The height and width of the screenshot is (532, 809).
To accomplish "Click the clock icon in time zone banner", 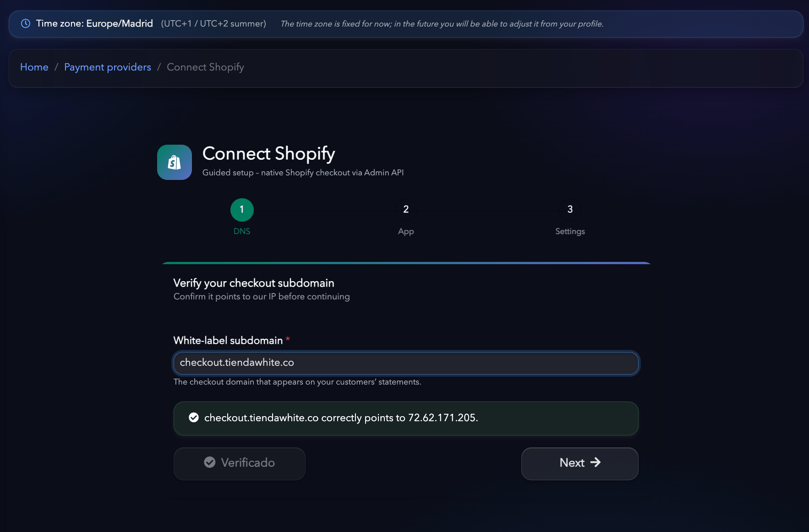I will [x=26, y=23].
